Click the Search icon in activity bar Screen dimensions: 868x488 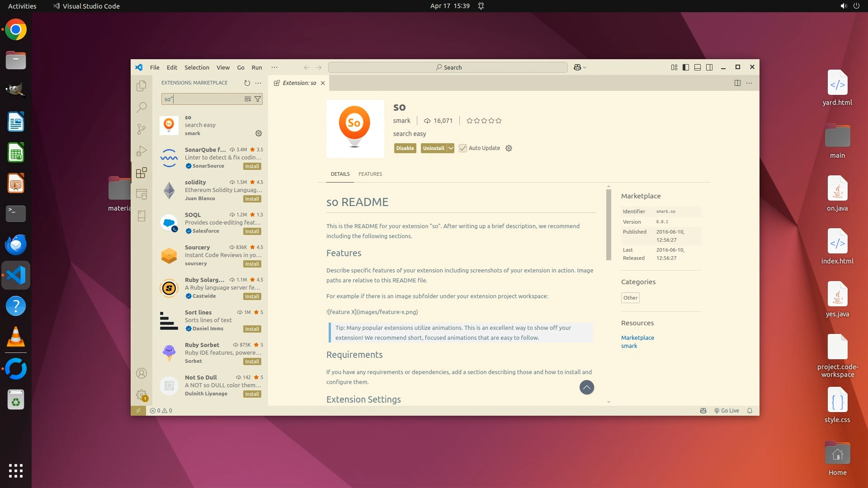click(x=142, y=107)
